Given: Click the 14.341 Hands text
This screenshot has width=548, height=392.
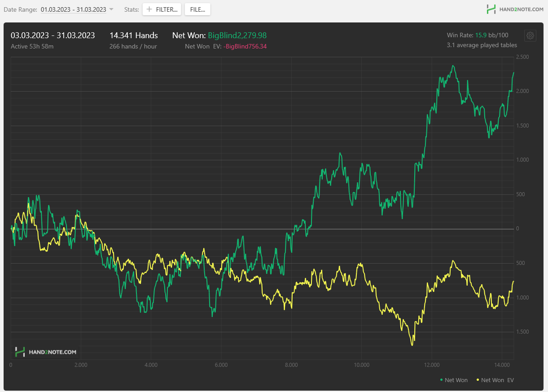Looking at the screenshot, I should click(134, 35).
